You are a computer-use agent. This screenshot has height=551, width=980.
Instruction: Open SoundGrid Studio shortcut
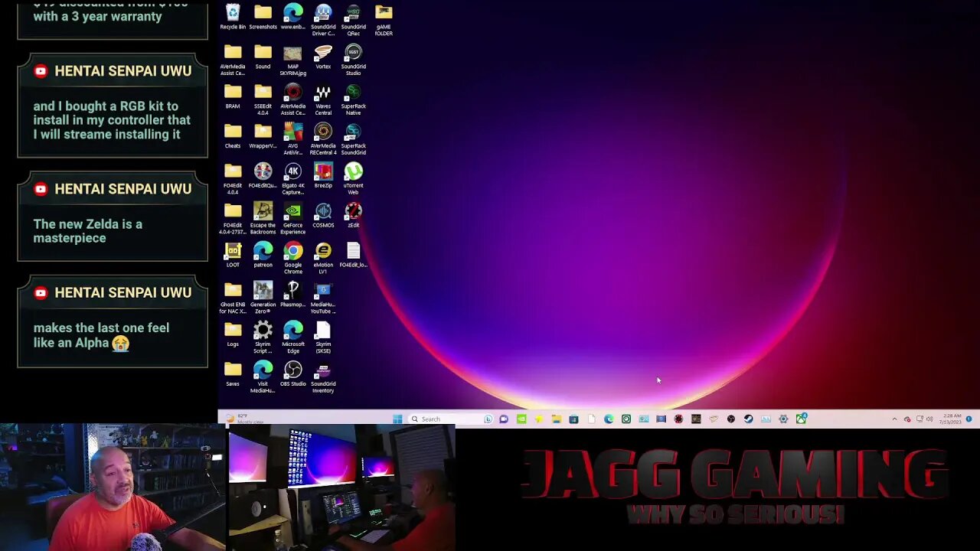tap(353, 60)
